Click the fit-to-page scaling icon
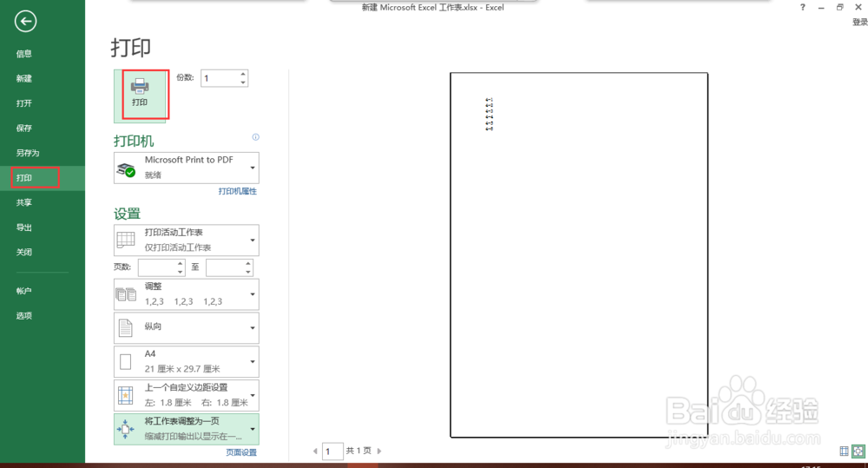868x468 pixels. (x=125, y=429)
